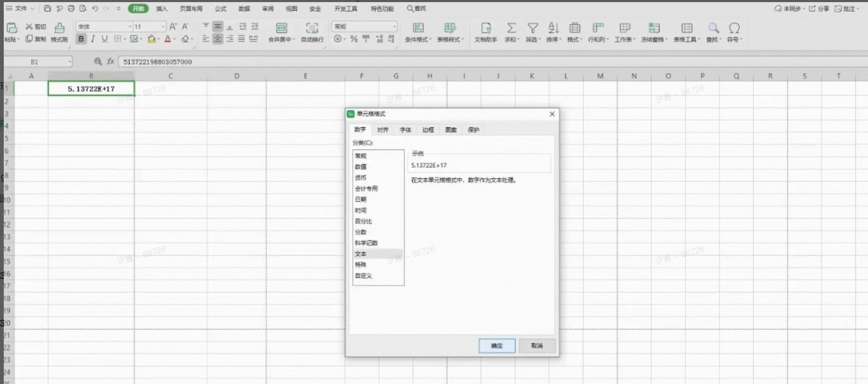Decrease font size with the A- icon
The image size is (868, 384).
185,26
